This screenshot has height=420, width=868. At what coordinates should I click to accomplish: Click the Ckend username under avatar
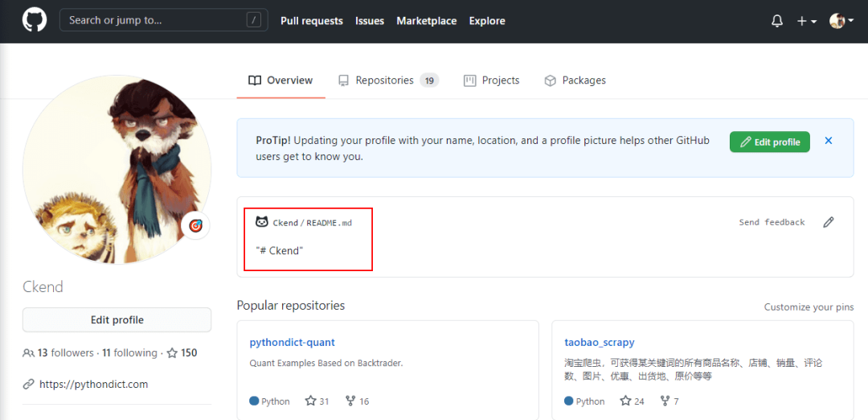point(43,287)
